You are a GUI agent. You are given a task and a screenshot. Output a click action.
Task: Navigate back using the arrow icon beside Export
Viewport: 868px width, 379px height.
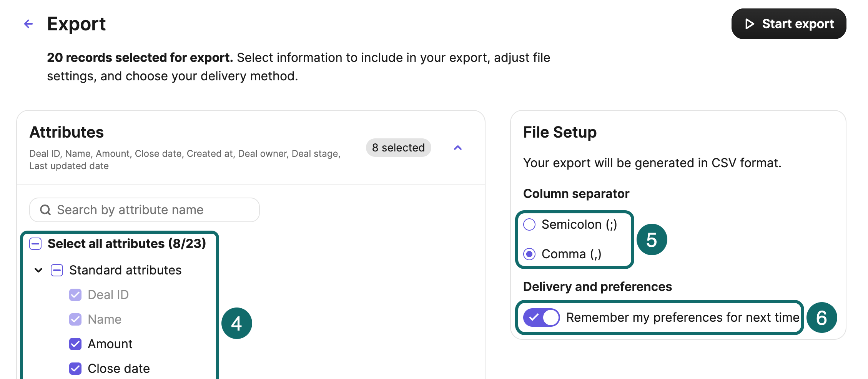point(28,24)
